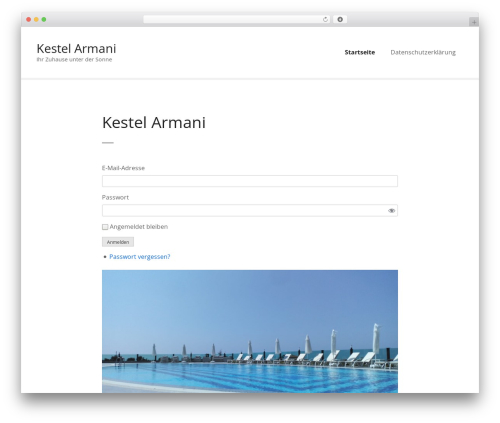This screenshot has width=500, height=423.
Task: Show password with the eye icon
Action: [391, 211]
